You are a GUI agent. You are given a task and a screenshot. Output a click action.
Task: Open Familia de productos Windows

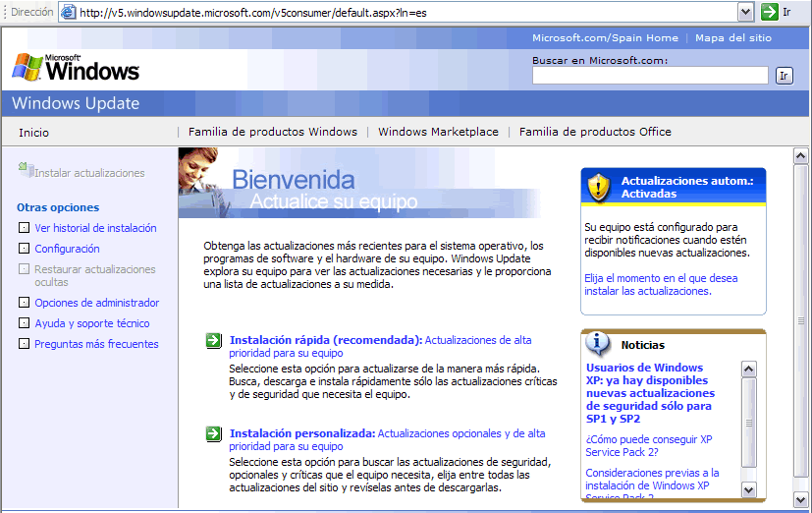pyautogui.click(x=273, y=132)
